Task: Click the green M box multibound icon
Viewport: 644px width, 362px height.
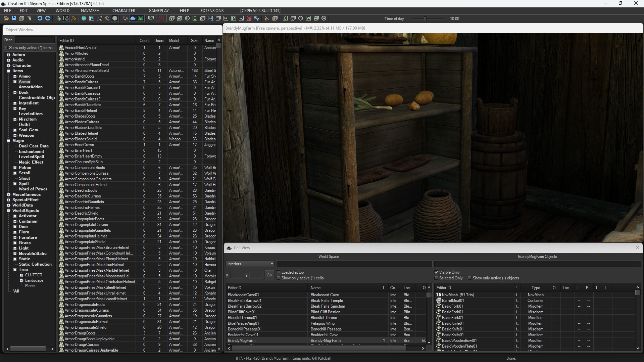Action: tap(179, 18)
